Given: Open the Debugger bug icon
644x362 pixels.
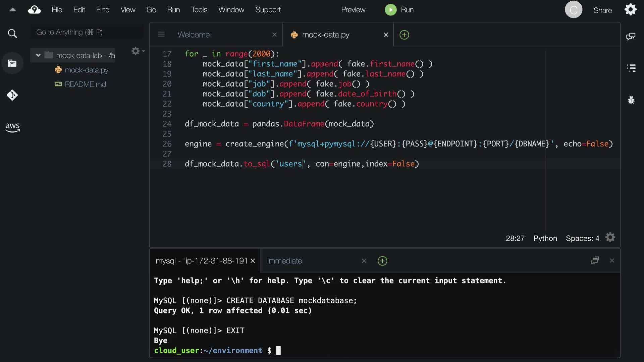Looking at the screenshot, I should (x=631, y=100).
